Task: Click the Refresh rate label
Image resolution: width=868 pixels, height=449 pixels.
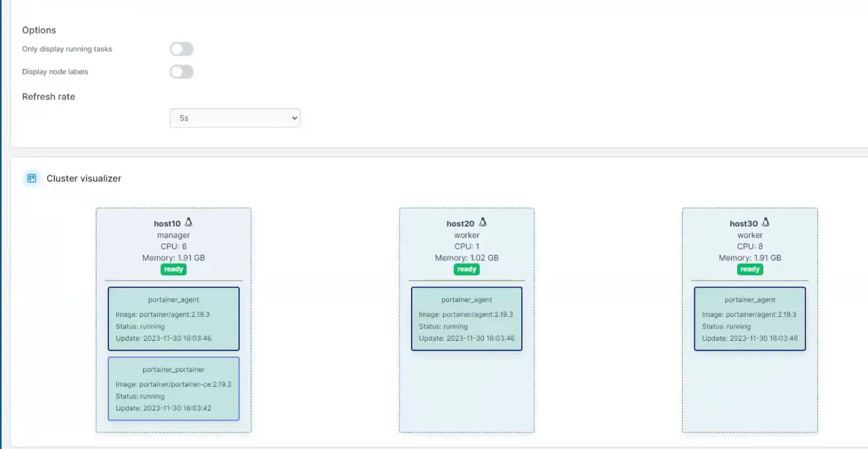Action: (48, 97)
